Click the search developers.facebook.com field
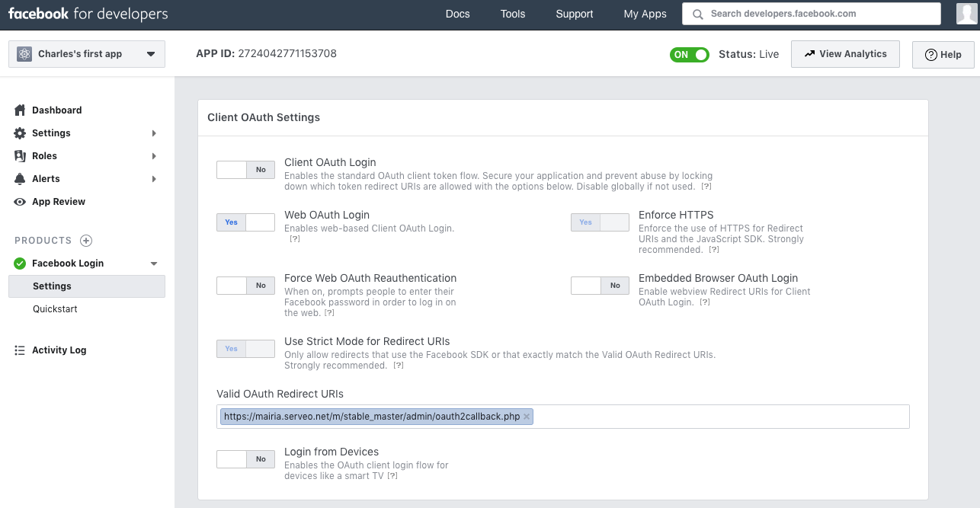Viewport: 980px width, 508px height. (x=811, y=14)
